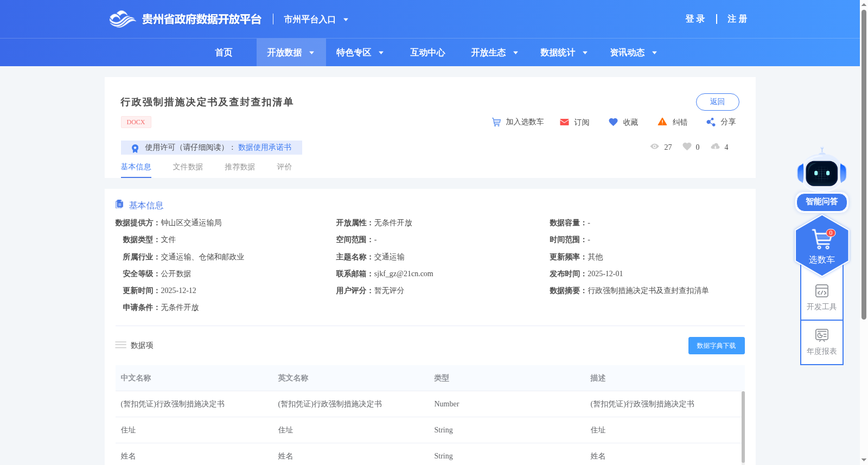Click the DOCX format tag
The height and width of the screenshot is (465, 868).
pos(136,122)
